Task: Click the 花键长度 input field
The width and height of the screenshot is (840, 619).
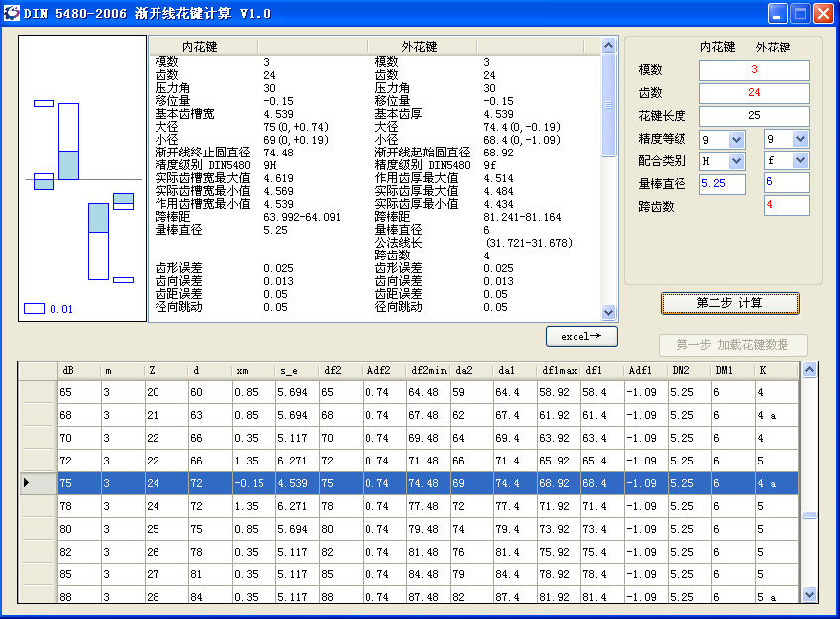Action: coord(754,116)
